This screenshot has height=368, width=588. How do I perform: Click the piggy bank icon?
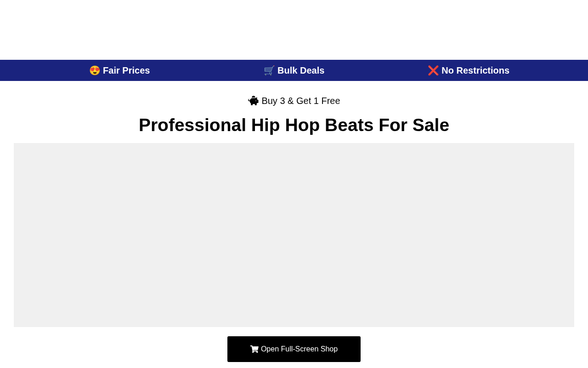(253, 101)
